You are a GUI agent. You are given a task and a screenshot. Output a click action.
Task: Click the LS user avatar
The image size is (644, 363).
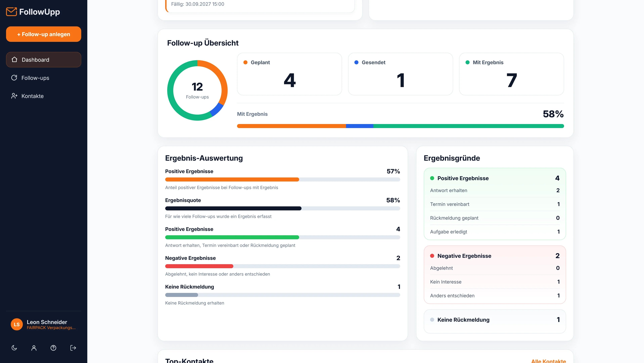pyautogui.click(x=17, y=325)
